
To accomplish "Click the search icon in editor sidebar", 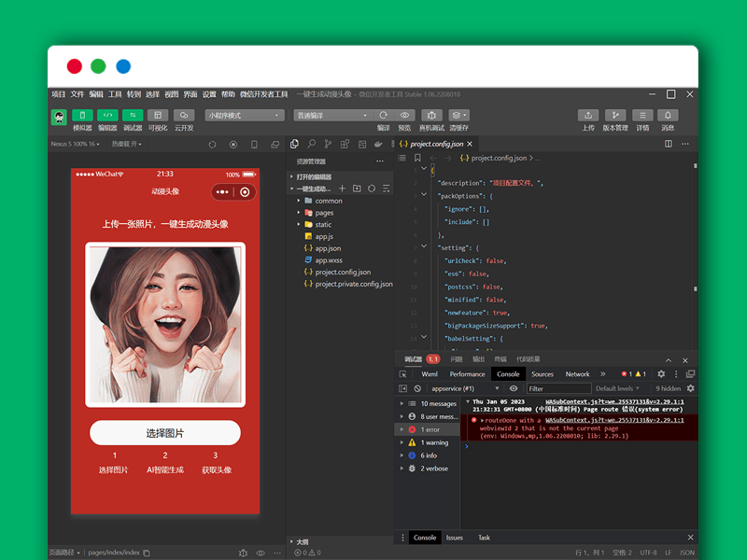I will [x=312, y=144].
